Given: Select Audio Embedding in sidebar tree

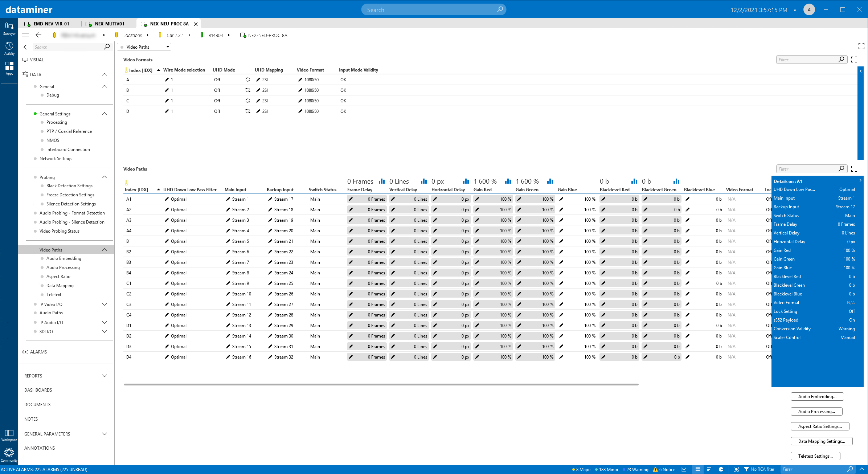Looking at the screenshot, I should click(64, 258).
